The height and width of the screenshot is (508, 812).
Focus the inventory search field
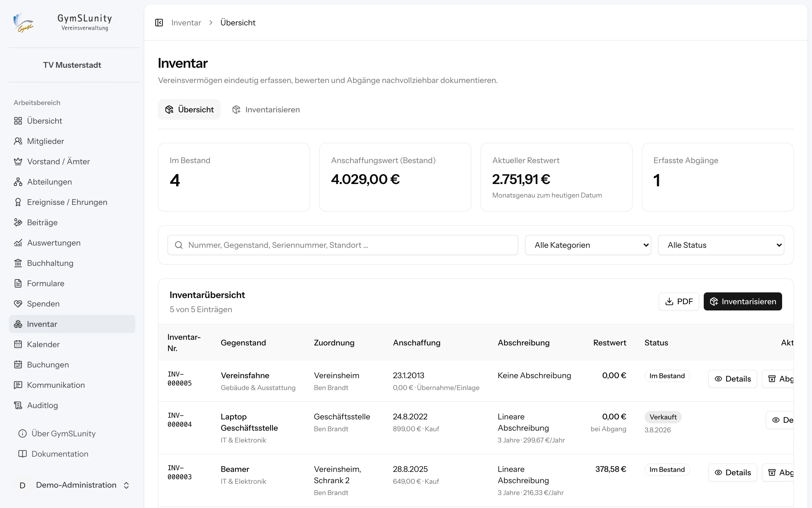(343, 245)
